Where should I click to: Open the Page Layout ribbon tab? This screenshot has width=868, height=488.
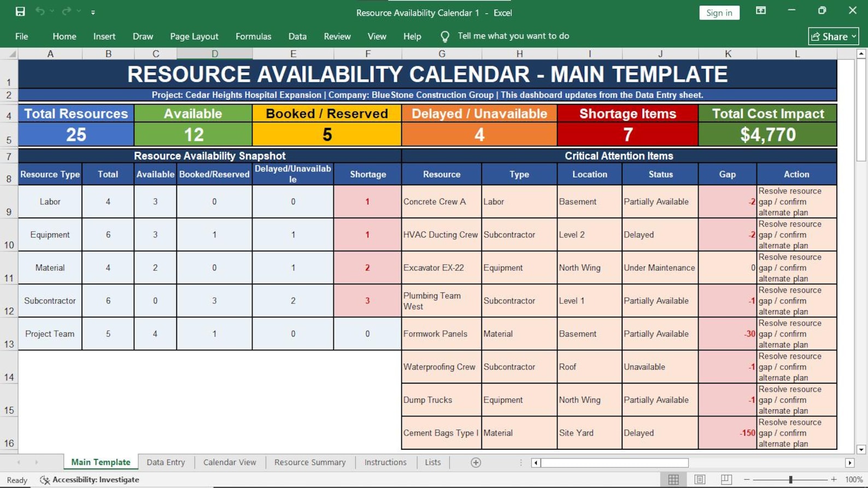(194, 36)
